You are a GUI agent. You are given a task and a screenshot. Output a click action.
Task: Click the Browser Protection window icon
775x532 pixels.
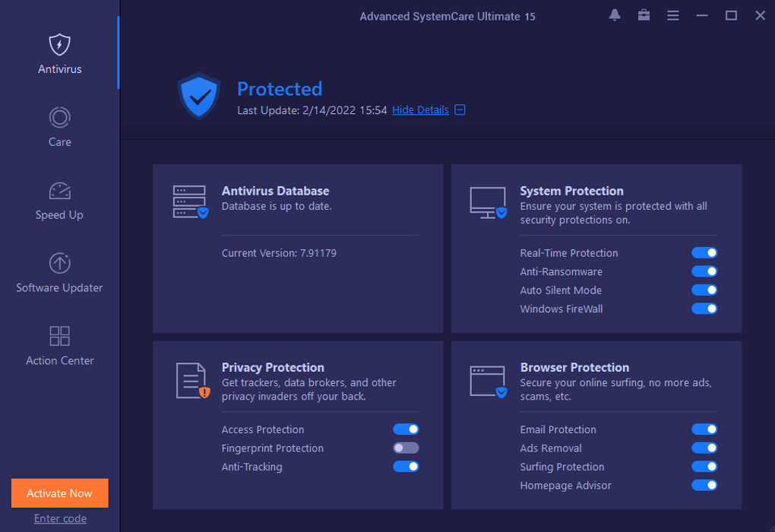pos(488,382)
